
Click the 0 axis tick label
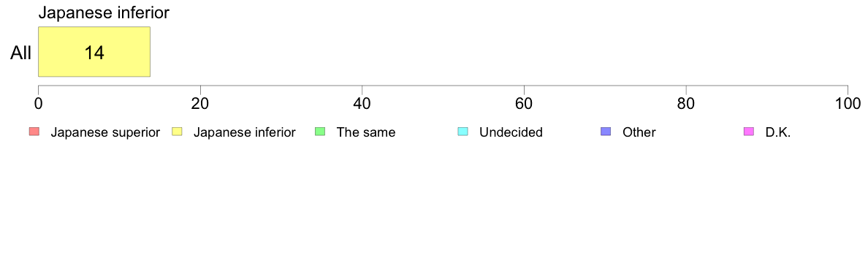pos(38,104)
